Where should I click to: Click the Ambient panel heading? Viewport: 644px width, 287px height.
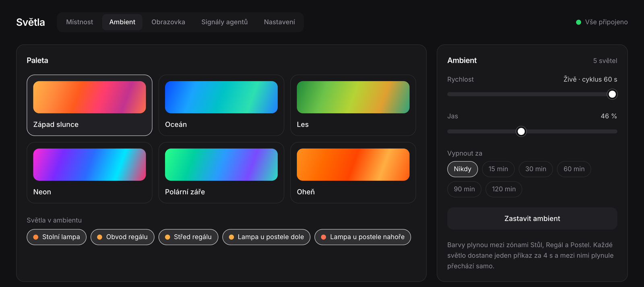point(462,60)
